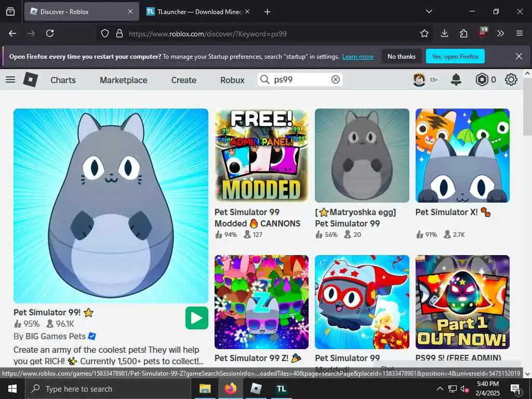View site security padlock info
The image size is (532, 399).
119,33
